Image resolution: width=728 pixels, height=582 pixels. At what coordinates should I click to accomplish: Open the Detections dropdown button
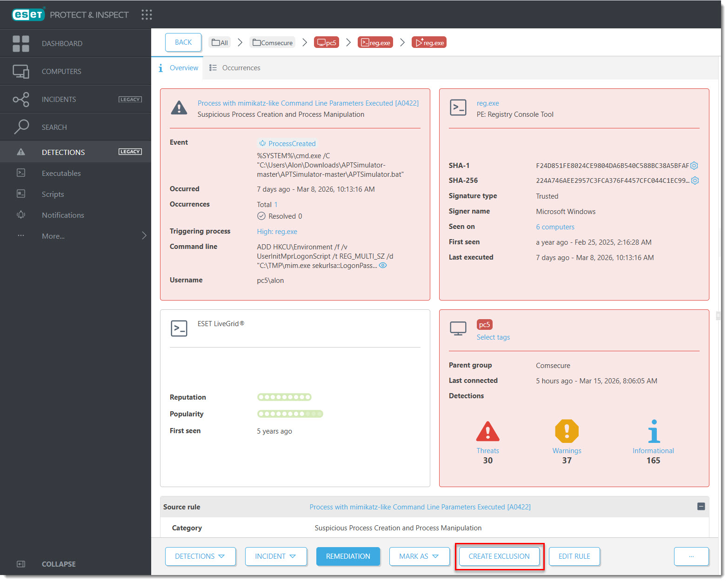pyautogui.click(x=200, y=556)
